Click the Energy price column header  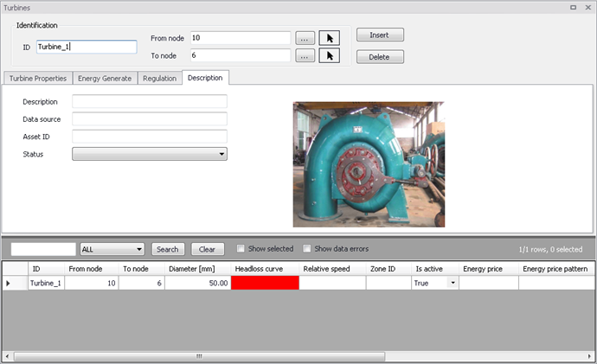(489, 269)
